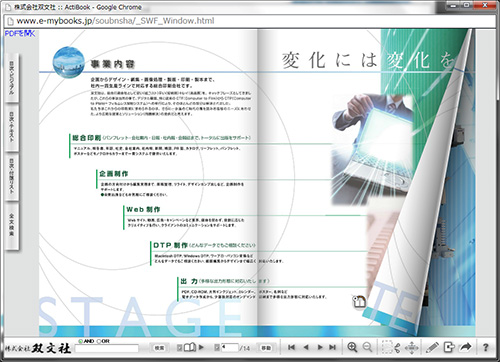The width and height of the screenshot is (500, 362).
Task: Click the four-arrow move/pan icon
Action: [x=412, y=348]
